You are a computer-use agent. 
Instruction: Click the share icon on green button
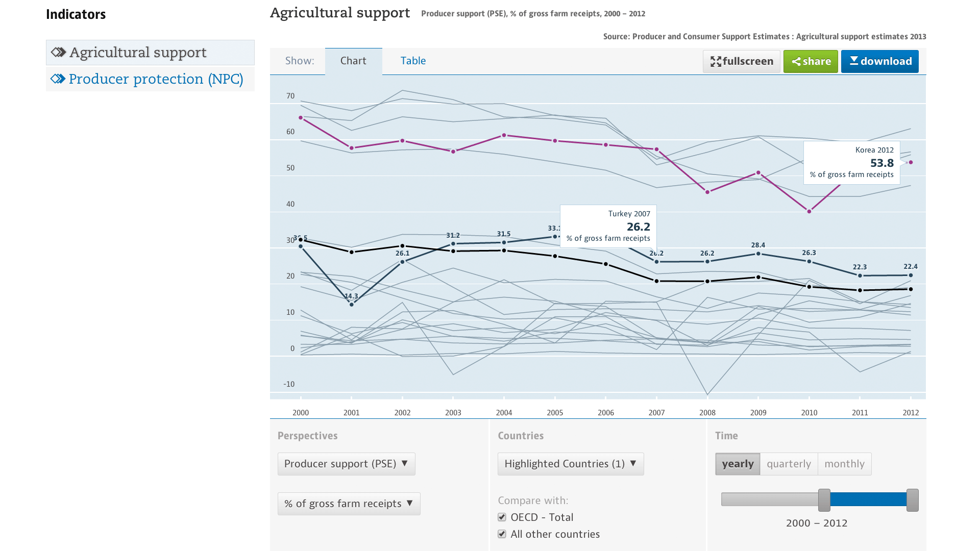[796, 62]
